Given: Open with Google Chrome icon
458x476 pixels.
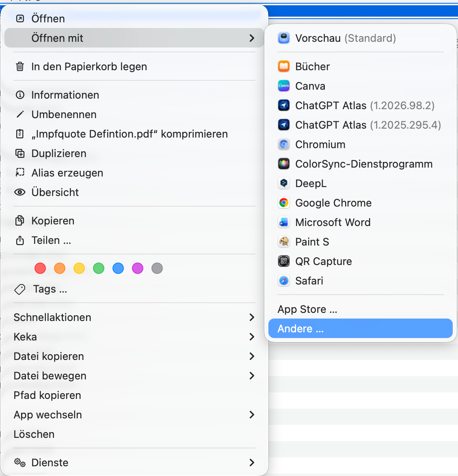Looking at the screenshot, I should 284,203.
